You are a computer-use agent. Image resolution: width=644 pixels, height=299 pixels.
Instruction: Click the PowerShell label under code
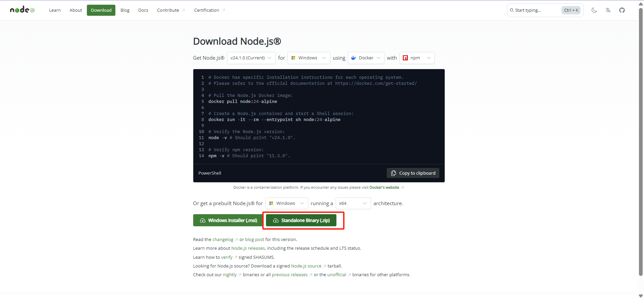[210, 173]
